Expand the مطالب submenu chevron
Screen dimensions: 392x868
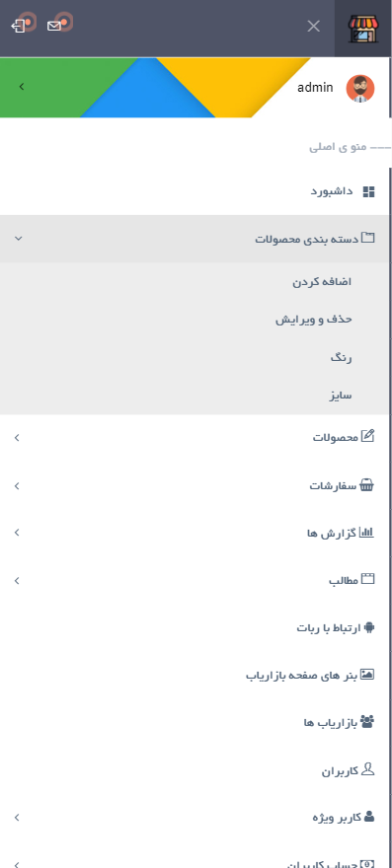[x=17, y=580]
